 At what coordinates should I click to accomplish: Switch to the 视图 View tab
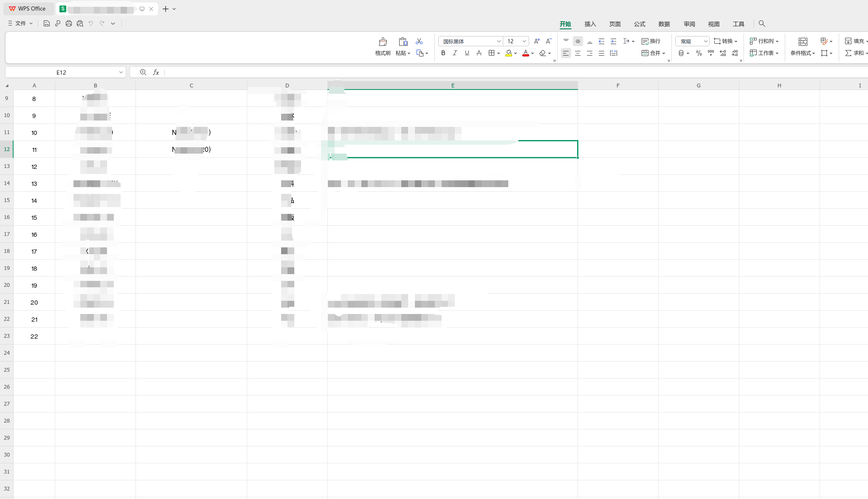tap(714, 24)
